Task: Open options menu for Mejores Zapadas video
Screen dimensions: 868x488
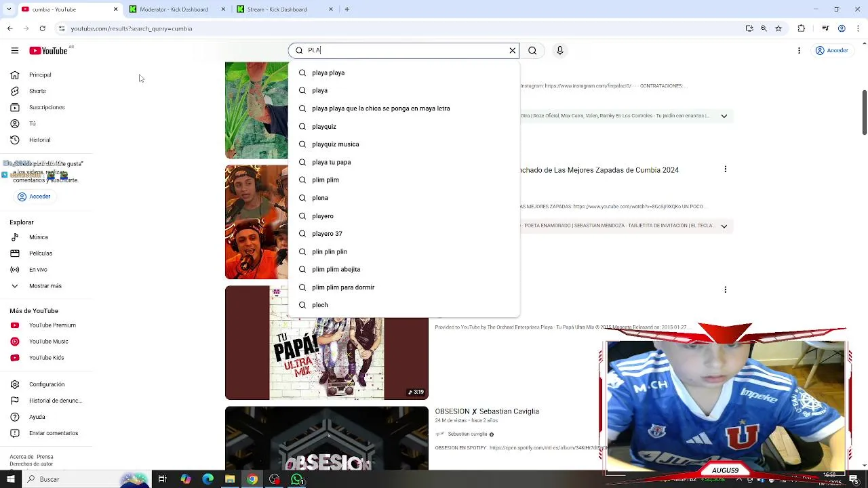Action: [725, 169]
